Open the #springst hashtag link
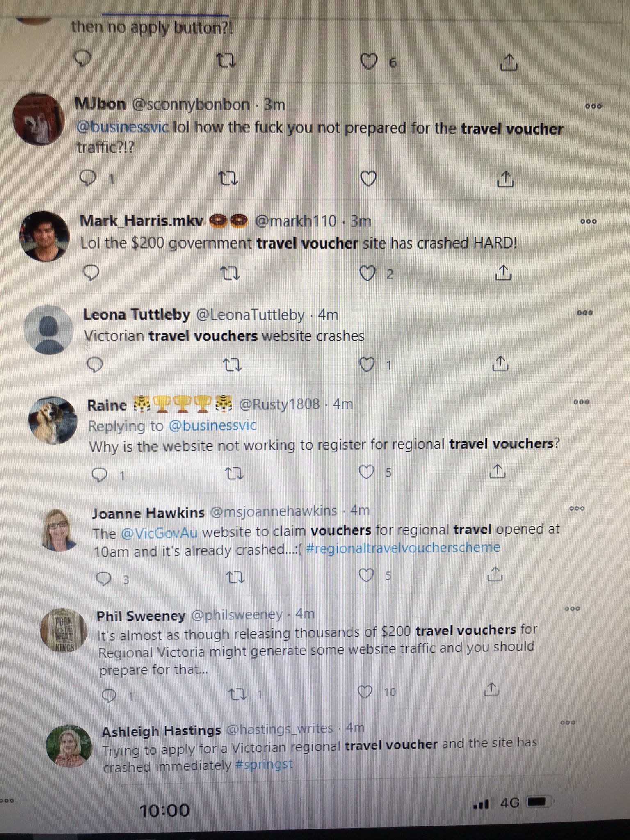This screenshot has height=840, width=630. pyautogui.click(x=265, y=765)
